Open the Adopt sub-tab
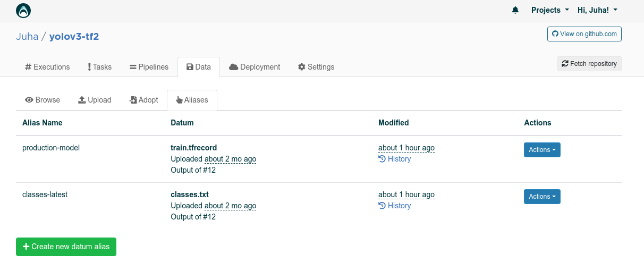The width and height of the screenshot is (644, 271). tap(143, 100)
